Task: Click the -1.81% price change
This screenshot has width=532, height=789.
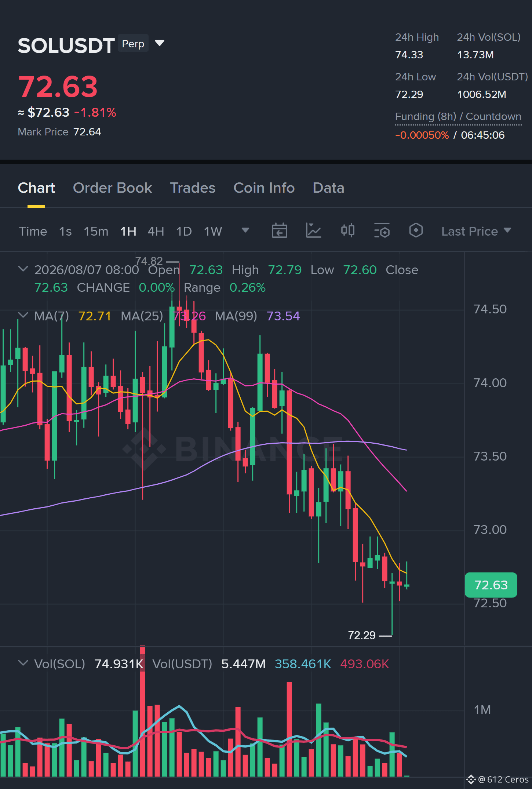Action: click(95, 112)
